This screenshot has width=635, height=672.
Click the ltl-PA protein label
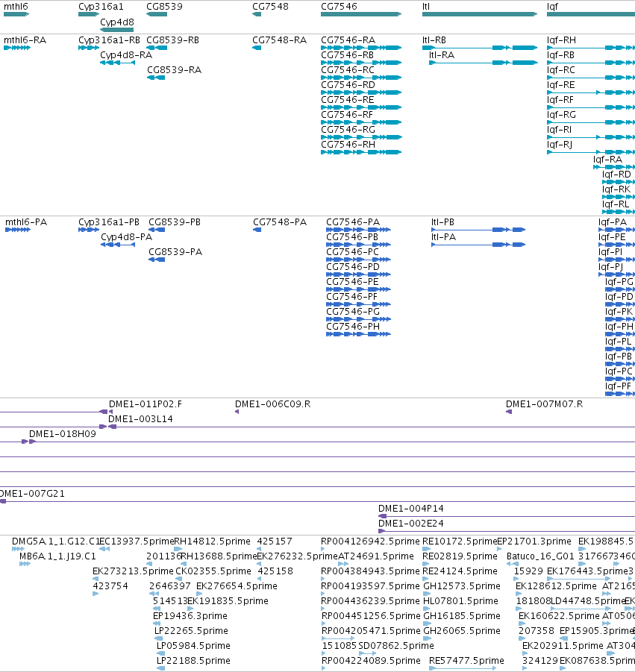(443, 237)
